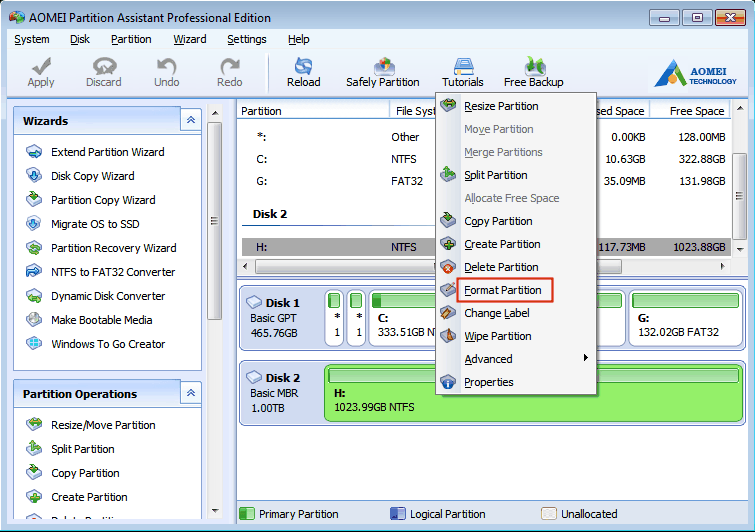Click the Dynamic Disk Converter icon
This screenshot has height=532, width=755.
[34, 296]
